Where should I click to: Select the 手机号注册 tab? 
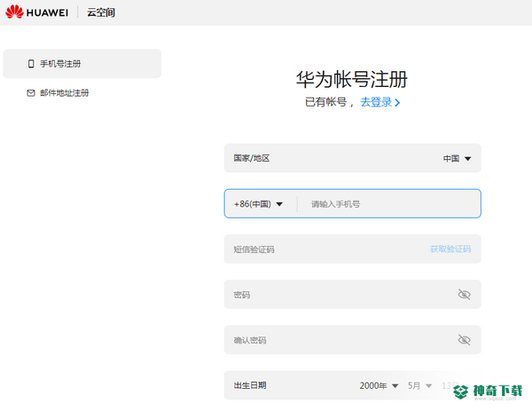coord(82,64)
